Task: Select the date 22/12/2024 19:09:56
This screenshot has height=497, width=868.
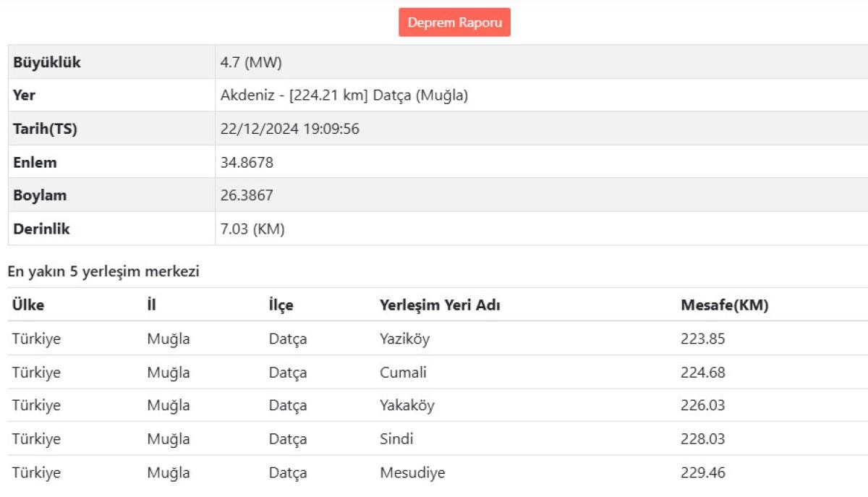Action: pos(289,129)
